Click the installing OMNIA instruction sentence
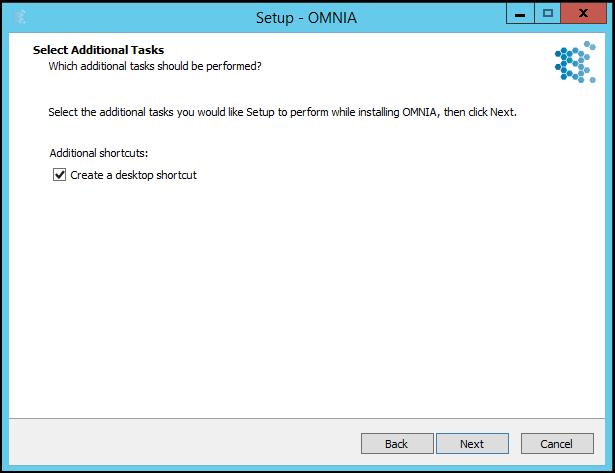 point(282,113)
